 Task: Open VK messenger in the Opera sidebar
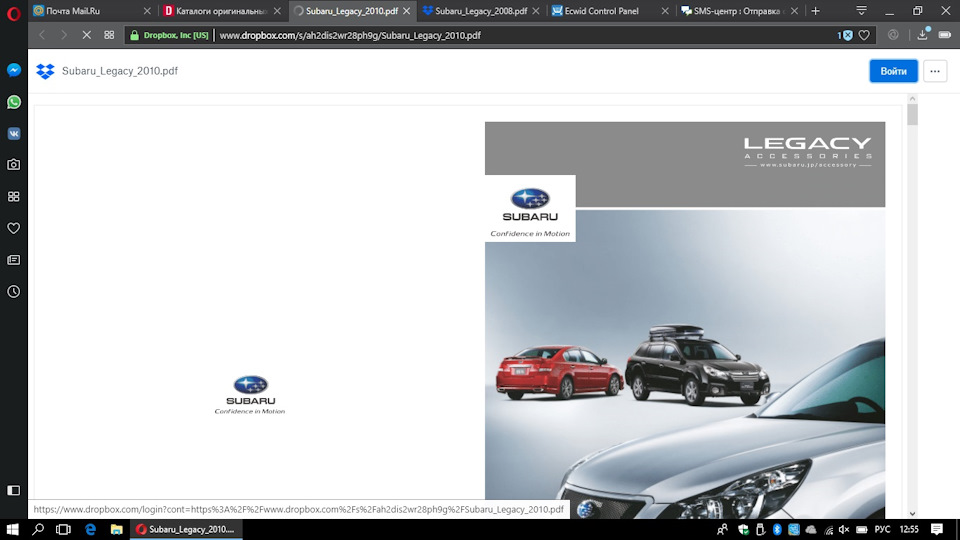pos(13,133)
